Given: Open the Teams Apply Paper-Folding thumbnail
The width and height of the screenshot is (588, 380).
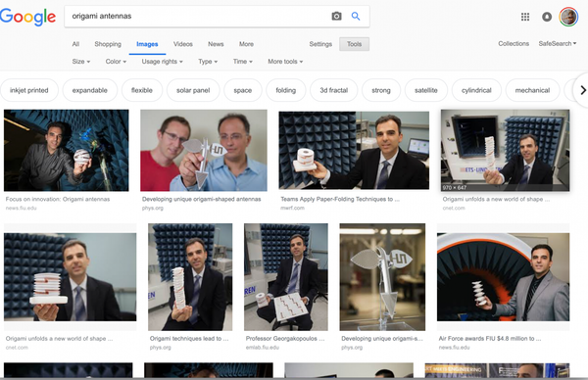Looking at the screenshot, I should (x=354, y=150).
